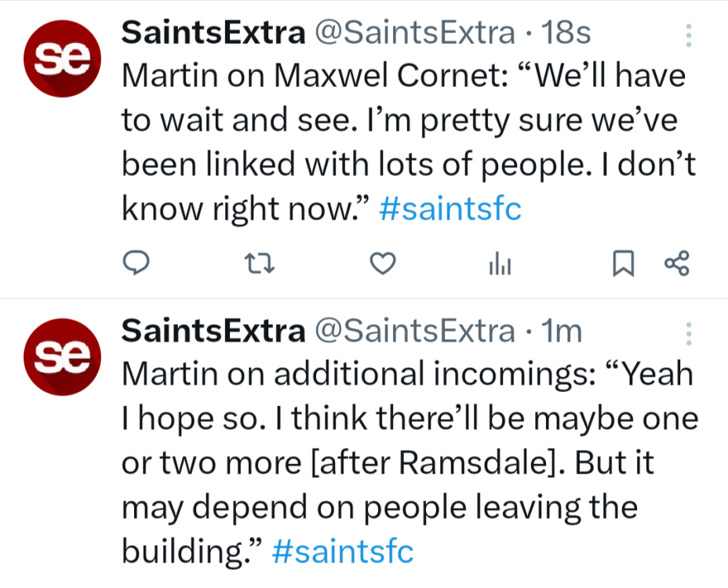Open more options on the 1m tweet
The image size is (728, 588).
point(688,334)
